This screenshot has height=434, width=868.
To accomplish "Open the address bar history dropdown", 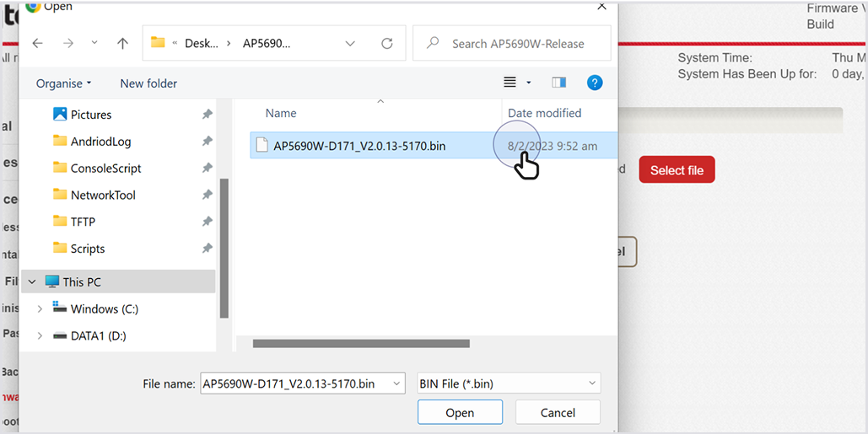I will pos(350,44).
